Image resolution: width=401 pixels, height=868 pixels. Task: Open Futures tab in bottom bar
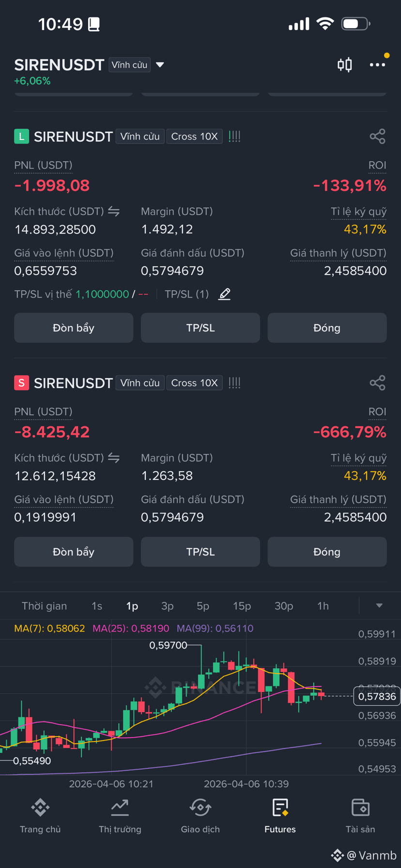[x=280, y=816]
